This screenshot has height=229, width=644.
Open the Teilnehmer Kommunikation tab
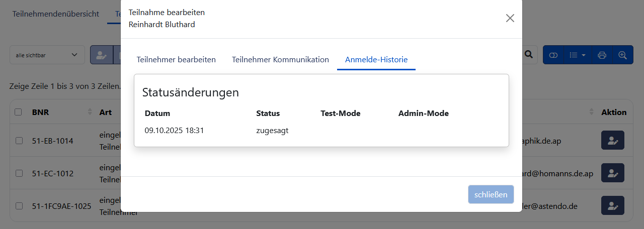[x=280, y=59]
